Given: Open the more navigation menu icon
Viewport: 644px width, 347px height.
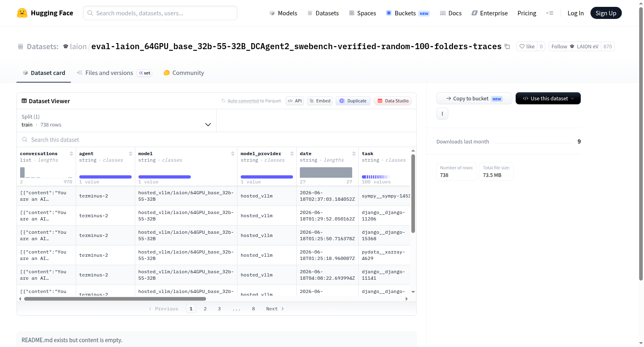Looking at the screenshot, I should pos(549,13).
